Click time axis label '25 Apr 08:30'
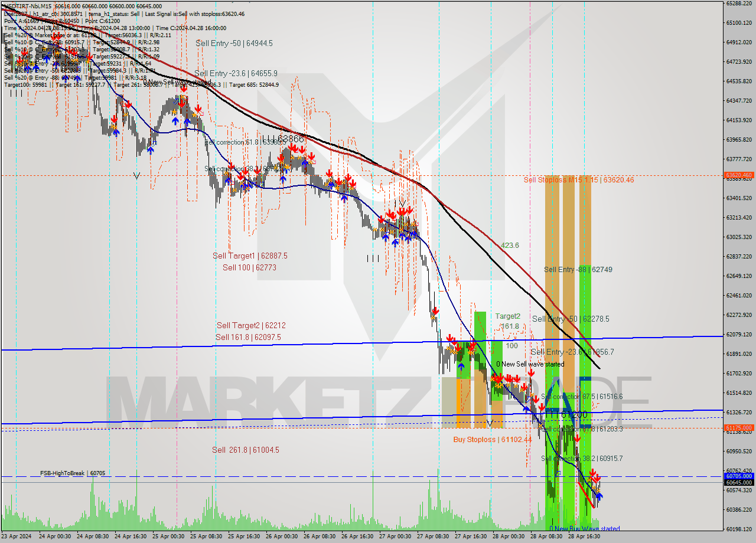The image size is (756, 543). [x=206, y=537]
